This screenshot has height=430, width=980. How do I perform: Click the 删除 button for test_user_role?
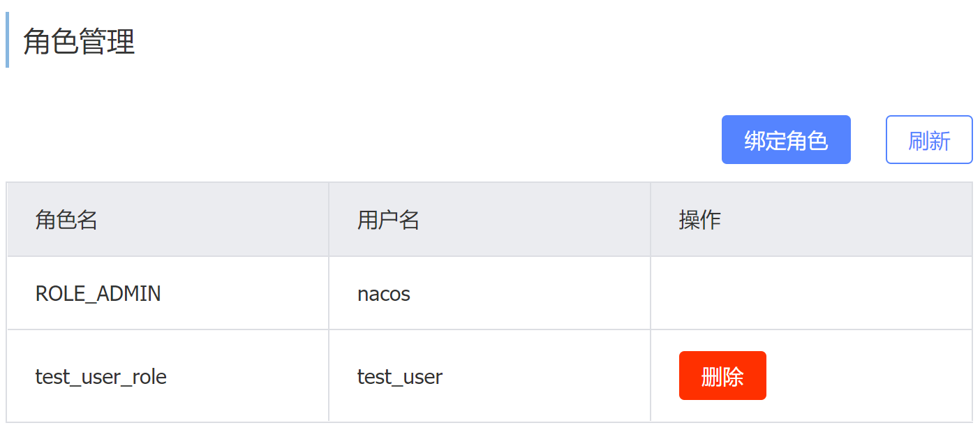tap(722, 376)
